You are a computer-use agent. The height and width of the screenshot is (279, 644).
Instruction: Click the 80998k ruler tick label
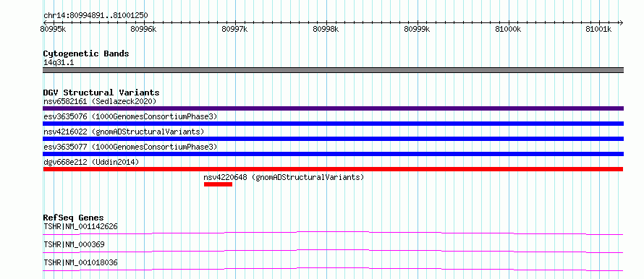tap(326, 29)
